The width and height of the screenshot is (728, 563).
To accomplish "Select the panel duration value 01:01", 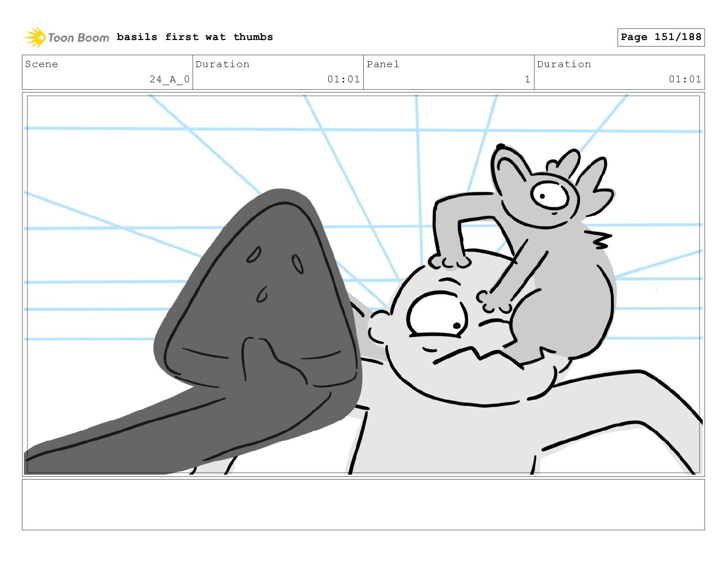I will 685,79.
